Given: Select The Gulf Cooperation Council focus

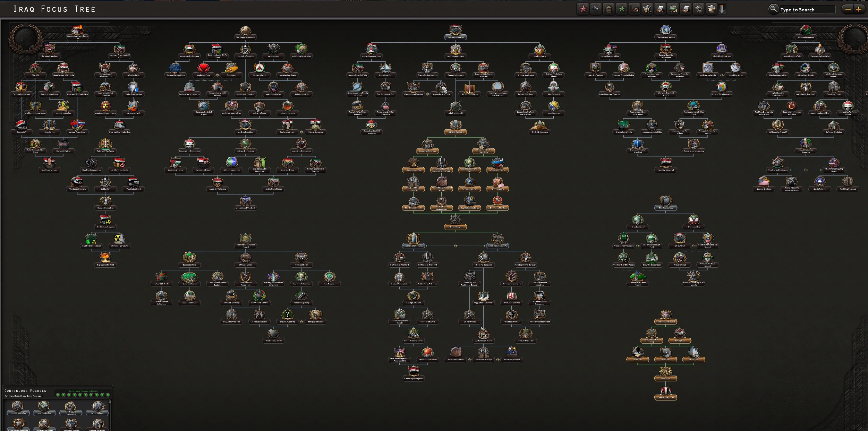Looking at the screenshot, I should (x=245, y=240).
